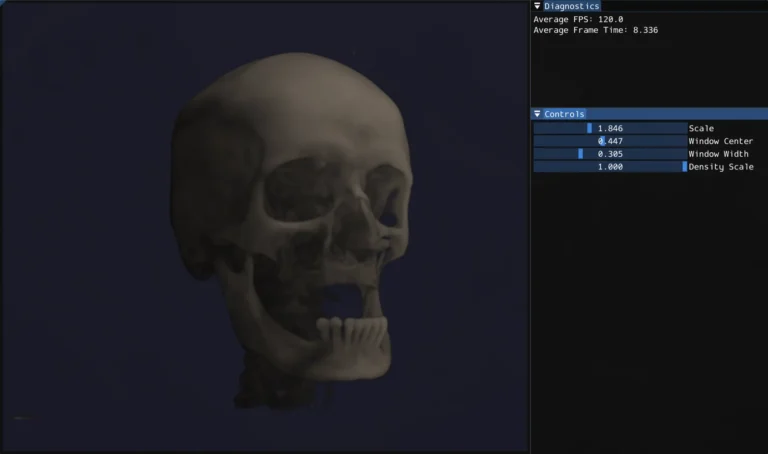Collapse the Controls panel arrow
The image size is (768, 454).
pyautogui.click(x=537, y=114)
